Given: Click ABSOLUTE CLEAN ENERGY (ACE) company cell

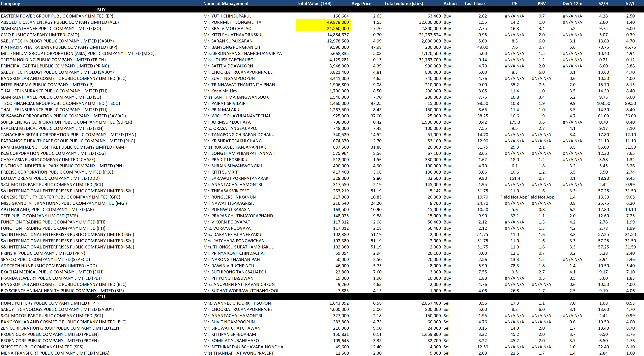Looking at the screenshot, I should pyautogui.click(x=60, y=22).
